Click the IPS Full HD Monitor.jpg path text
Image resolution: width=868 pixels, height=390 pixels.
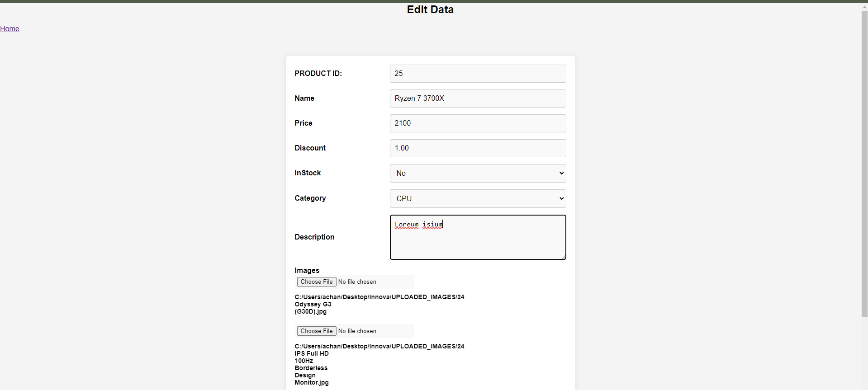379,364
